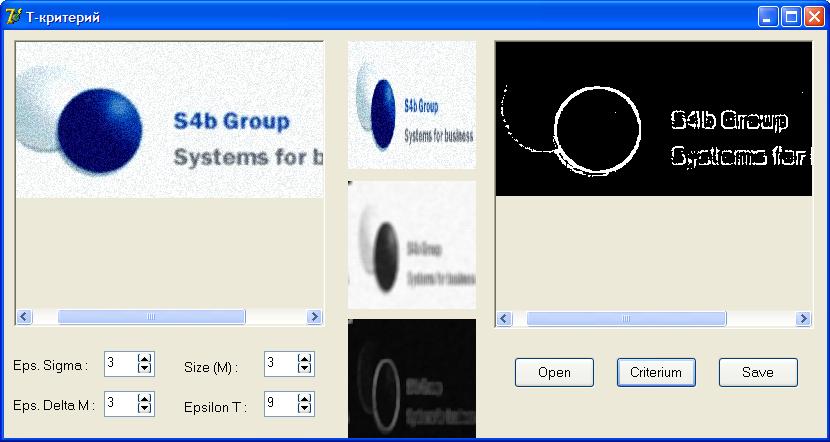Click the T-критерий title bar app icon
Viewport: 830px width, 442px height.
coord(13,17)
